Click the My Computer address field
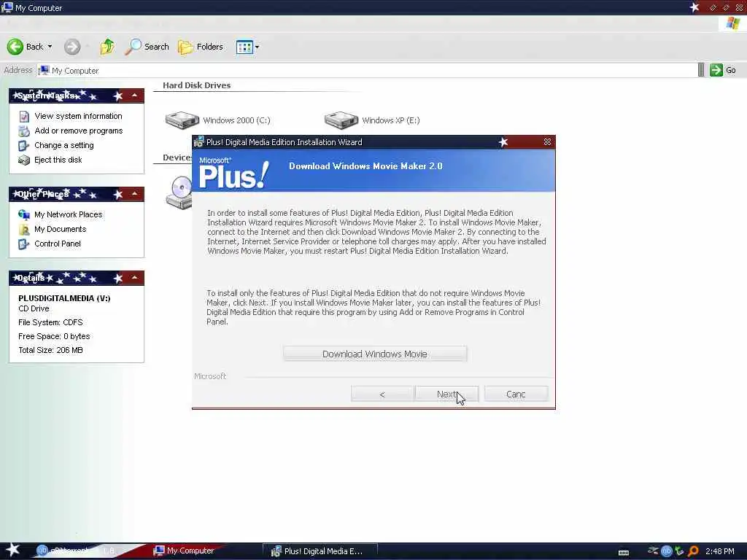Image resolution: width=747 pixels, height=560 pixels. click(367, 71)
